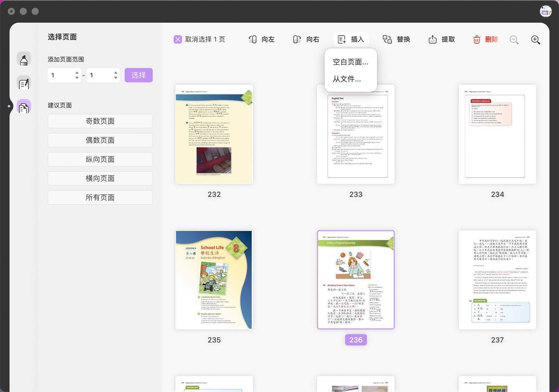The height and width of the screenshot is (392, 559).
Task: Click the 向右 text label
Action: (313, 39)
